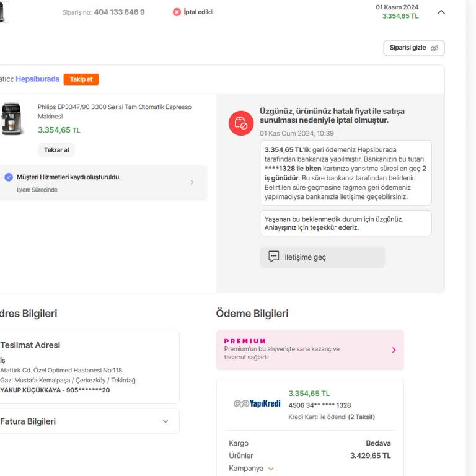Collapse the order details chevron
This screenshot has height=476, width=476.
click(x=441, y=12)
